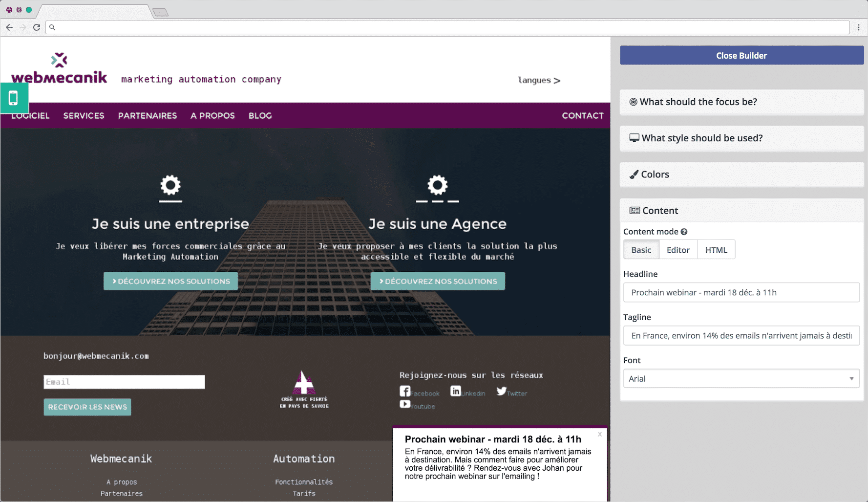
Task: Open the Font dropdown showing Arial
Action: (741, 379)
